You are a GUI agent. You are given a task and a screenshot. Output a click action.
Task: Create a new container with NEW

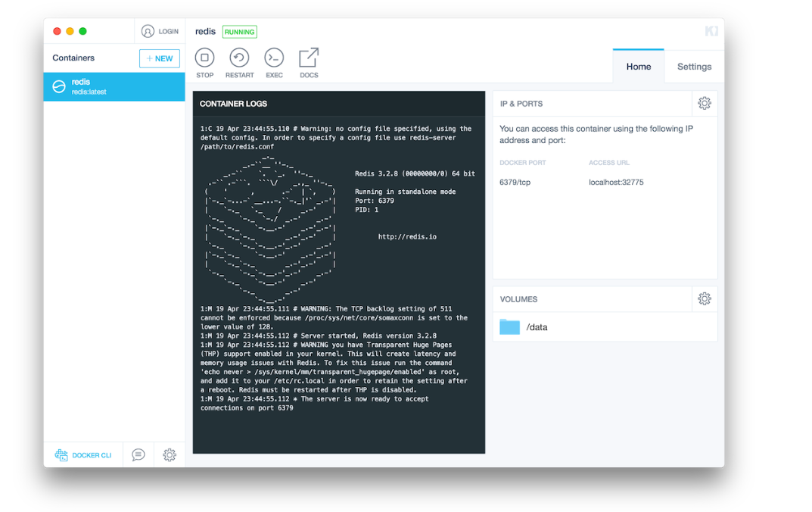[160, 58]
